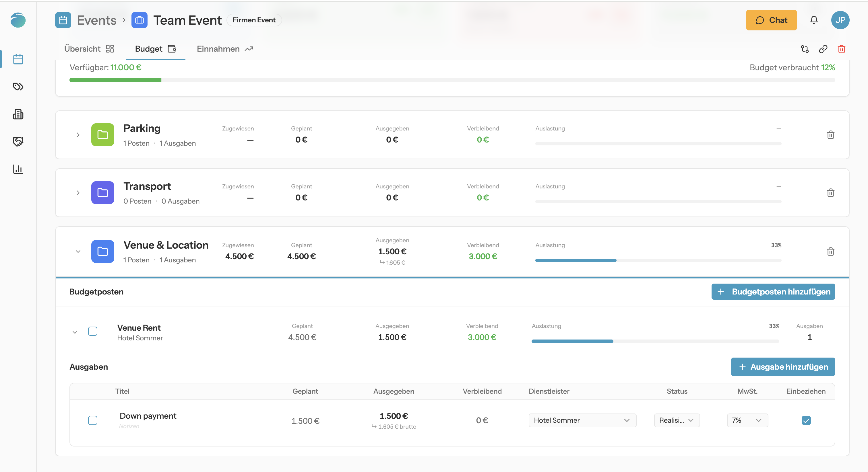The height and width of the screenshot is (472, 868).
Task: Open the JP user avatar menu
Action: click(x=840, y=20)
